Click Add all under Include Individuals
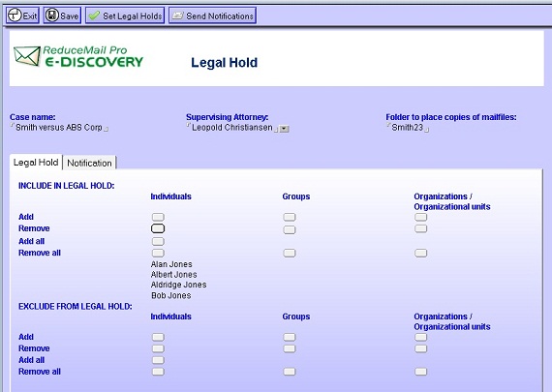Viewport: 552px width, 392px height. pos(158,241)
